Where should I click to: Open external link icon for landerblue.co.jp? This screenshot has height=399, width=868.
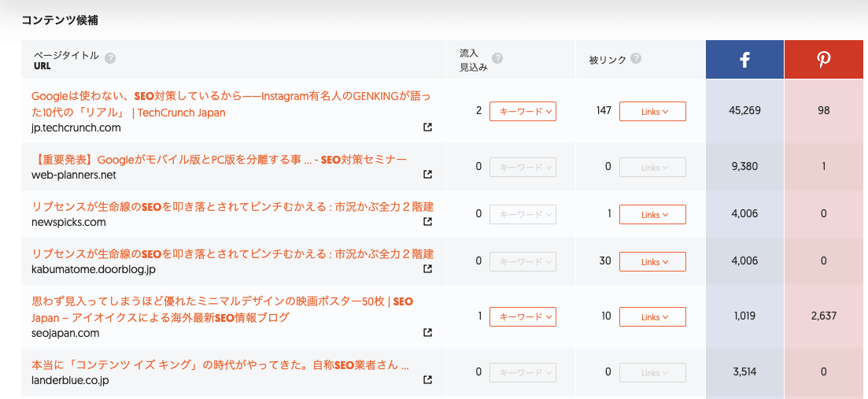(427, 379)
